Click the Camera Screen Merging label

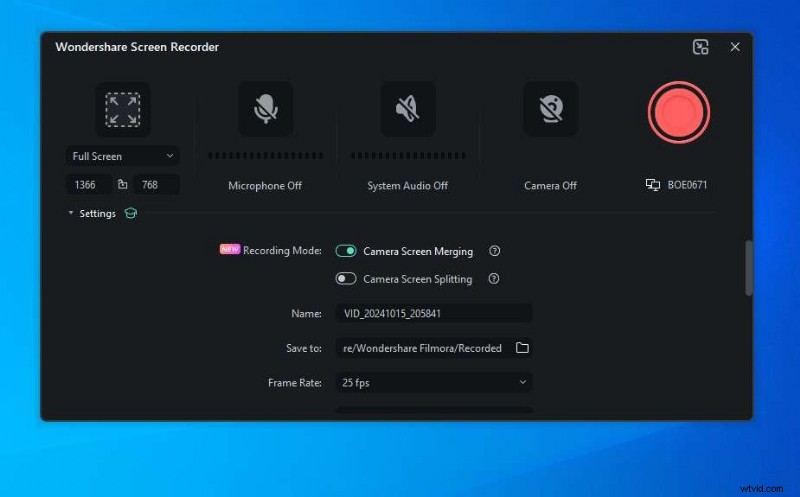(418, 251)
